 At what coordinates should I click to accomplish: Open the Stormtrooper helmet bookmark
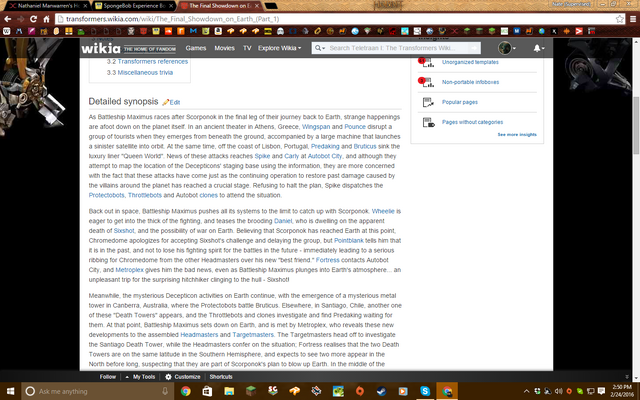click(280, 31)
